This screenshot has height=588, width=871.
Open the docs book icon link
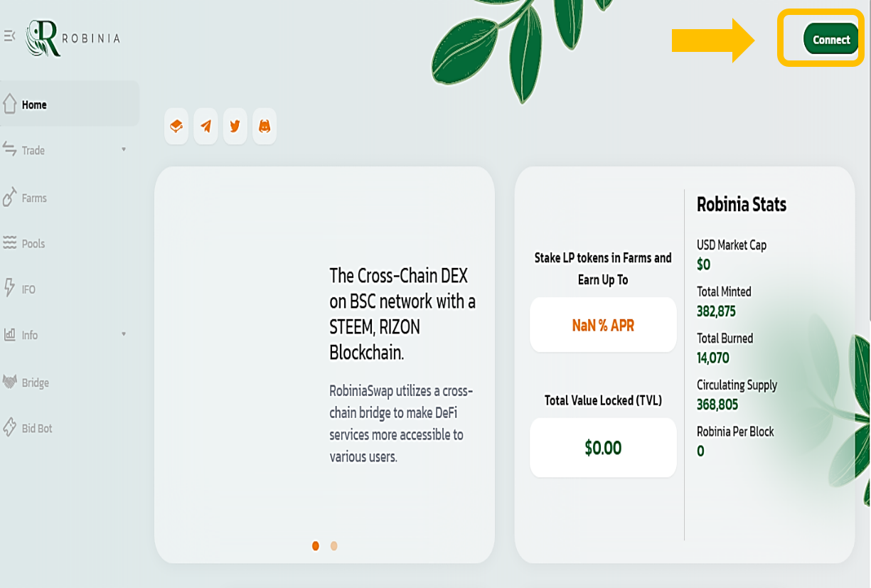pos(176,127)
